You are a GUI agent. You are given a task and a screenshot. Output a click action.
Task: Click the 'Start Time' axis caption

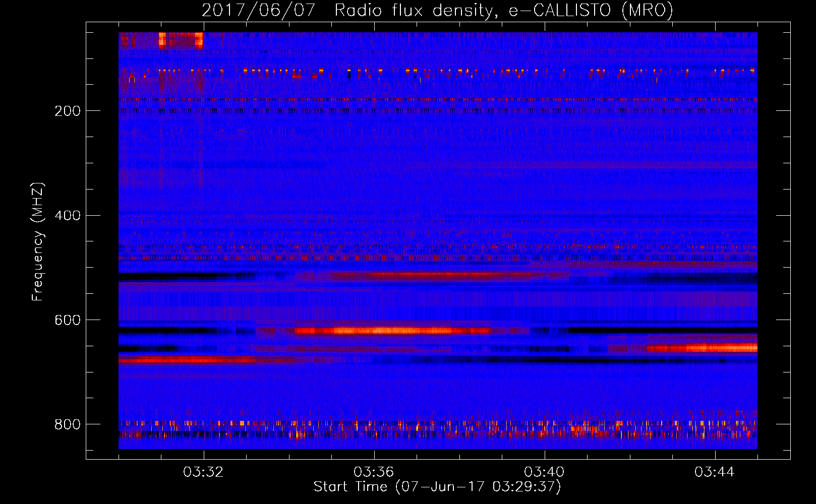coord(437,487)
